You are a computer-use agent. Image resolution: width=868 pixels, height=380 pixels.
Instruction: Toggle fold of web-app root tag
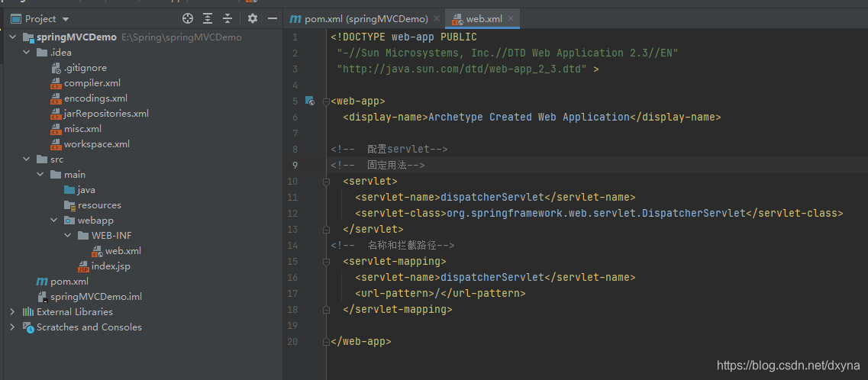(327, 101)
